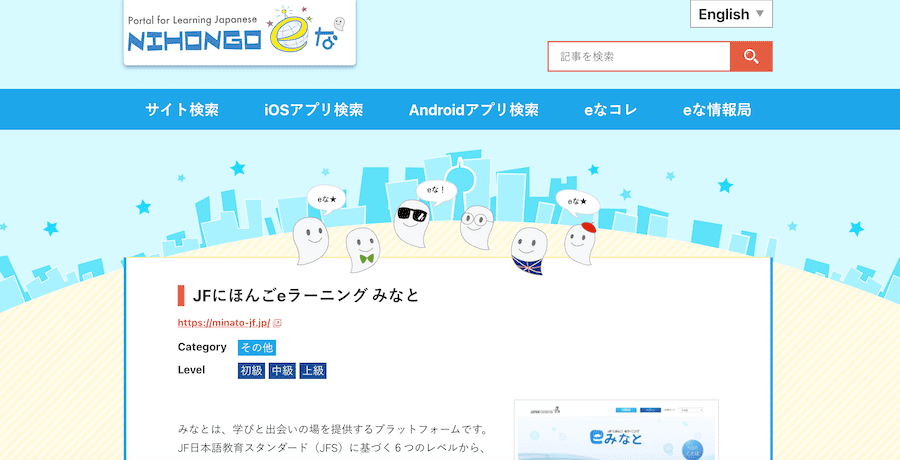Click the article search input field

639,56
